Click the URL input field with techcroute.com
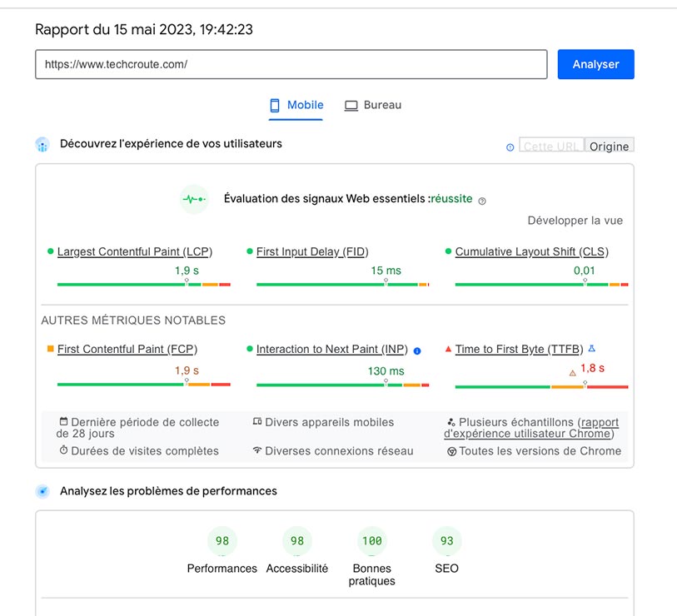The image size is (677, 616). point(291,64)
